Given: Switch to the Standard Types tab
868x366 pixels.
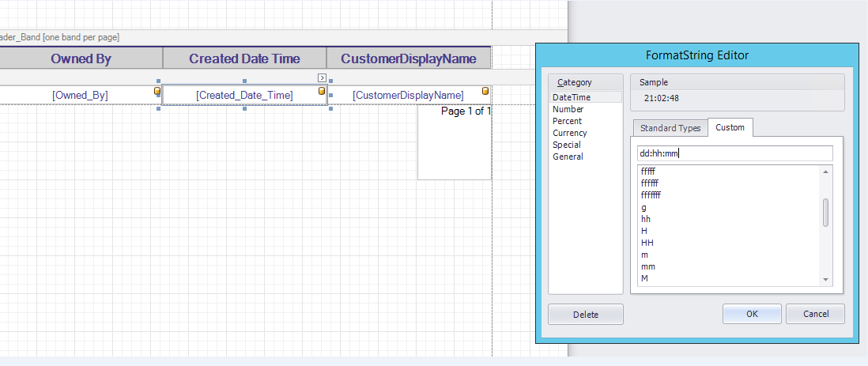Looking at the screenshot, I should pyautogui.click(x=670, y=128).
